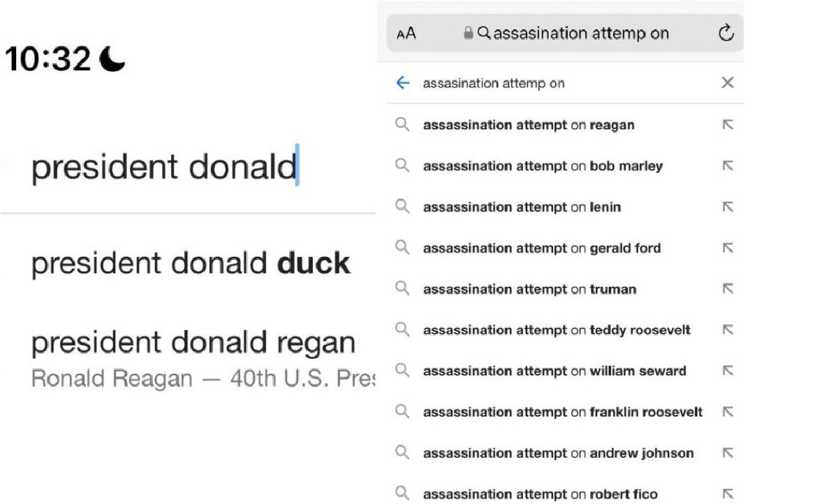The width and height of the screenshot is (838, 504).
Task: Tap the 'president donald duck' suggestion
Action: pos(191,264)
